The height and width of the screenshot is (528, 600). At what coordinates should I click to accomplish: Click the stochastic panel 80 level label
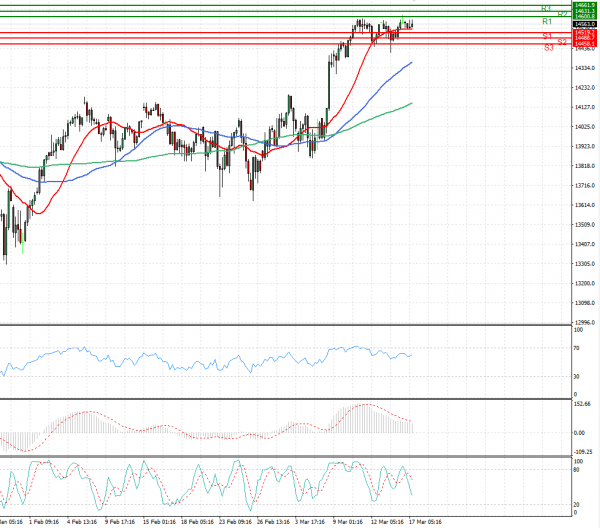(577, 470)
